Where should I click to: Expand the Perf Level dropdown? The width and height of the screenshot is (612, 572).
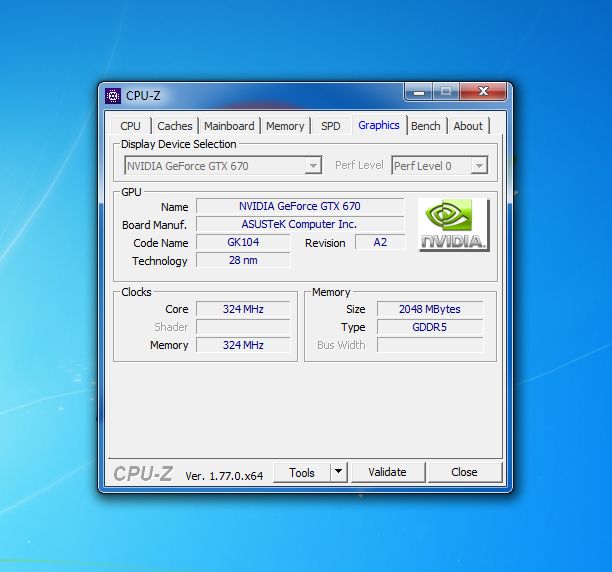pyautogui.click(x=479, y=165)
